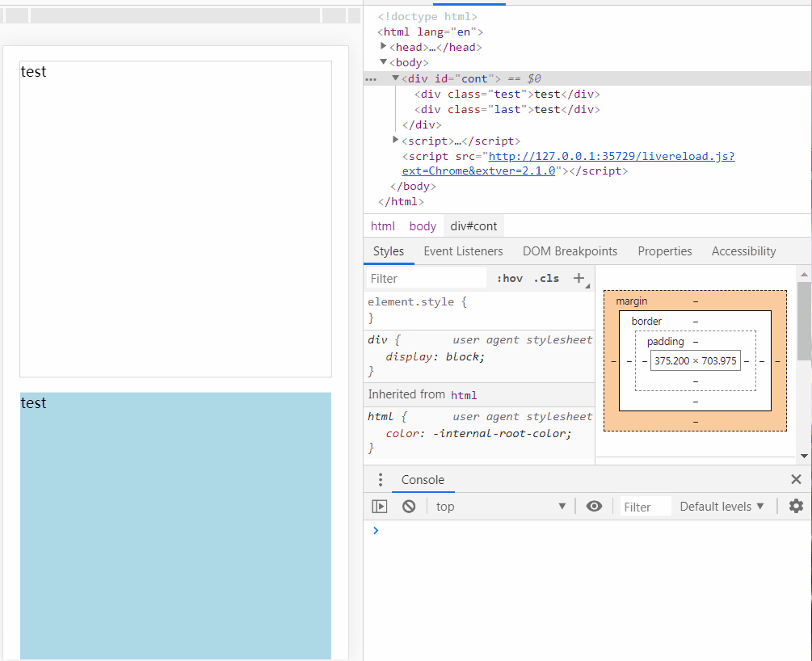Click the padding label in box model
The width and height of the screenshot is (812, 661).
(665, 341)
